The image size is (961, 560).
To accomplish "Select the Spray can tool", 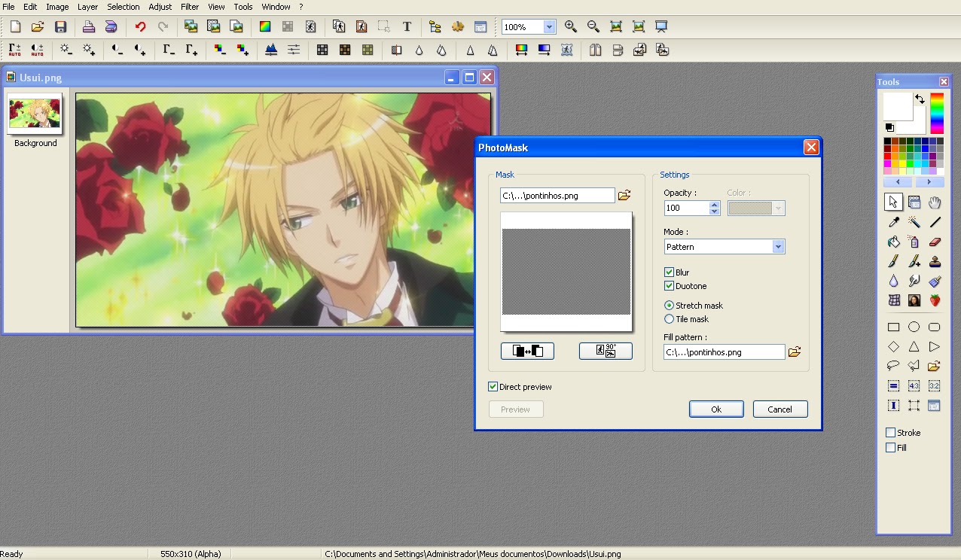I will click(x=914, y=242).
